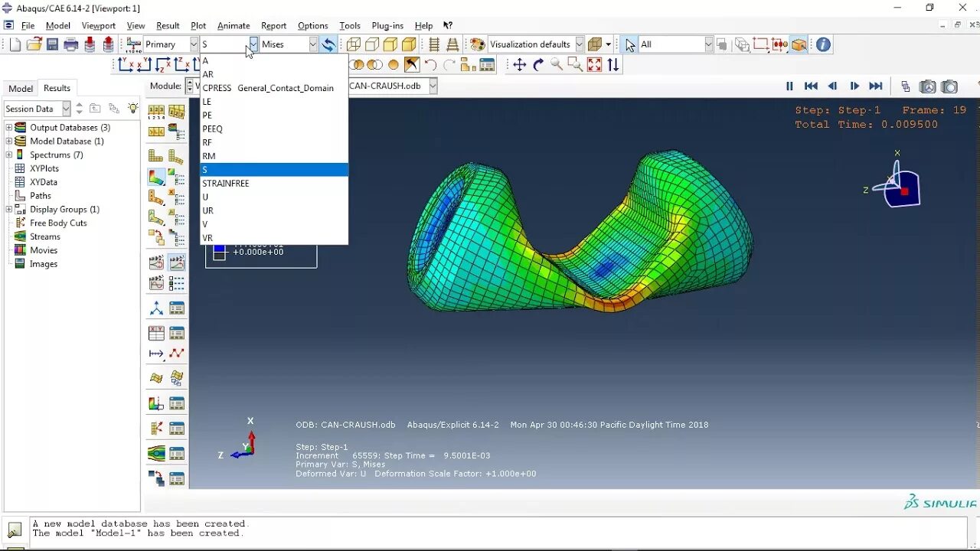Pause the animation
The image size is (980, 551).
tap(789, 86)
